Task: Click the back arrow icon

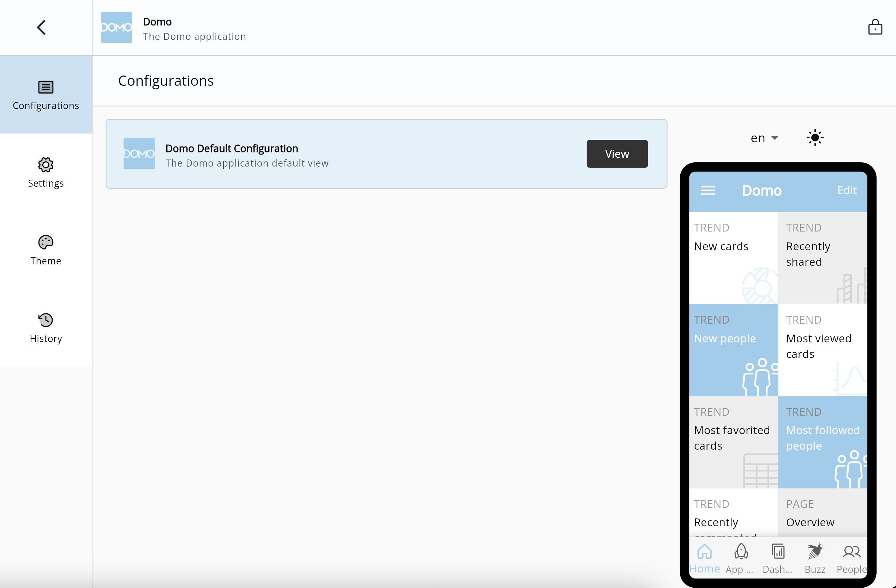Action: (x=41, y=28)
